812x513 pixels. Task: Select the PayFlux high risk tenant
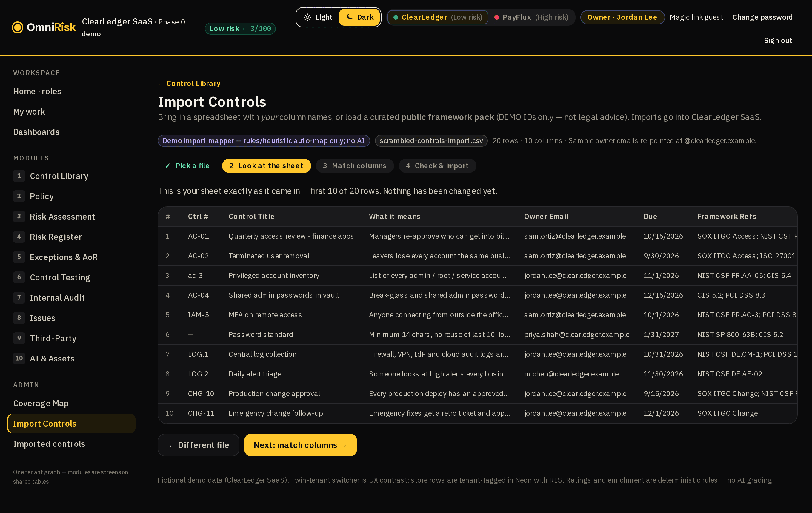531,17
